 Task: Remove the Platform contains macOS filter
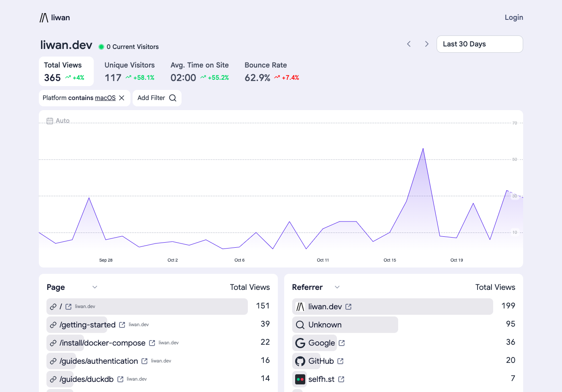122,98
